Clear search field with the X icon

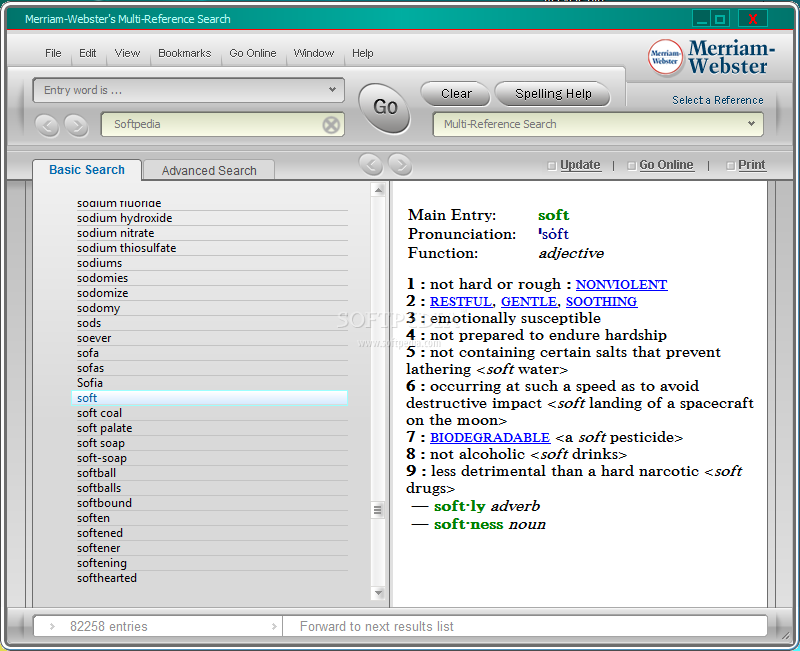(x=331, y=124)
